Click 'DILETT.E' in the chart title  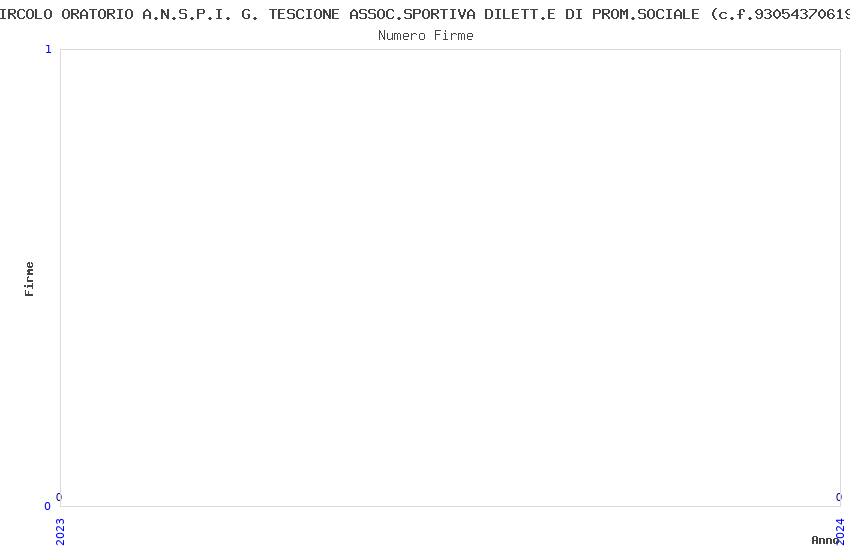point(520,15)
